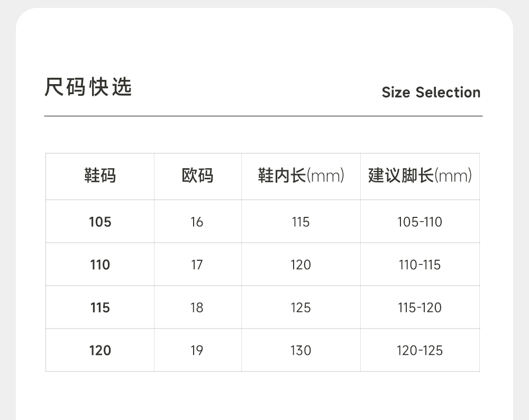Screen dimensions: 529x420
Task: Click inner length 130 cell
Action: (300, 351)
